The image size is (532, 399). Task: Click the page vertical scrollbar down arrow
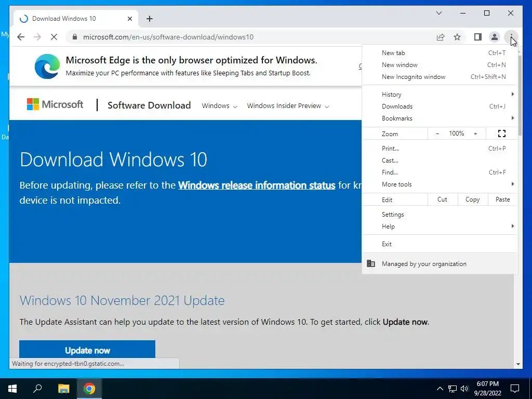point(518,364)
